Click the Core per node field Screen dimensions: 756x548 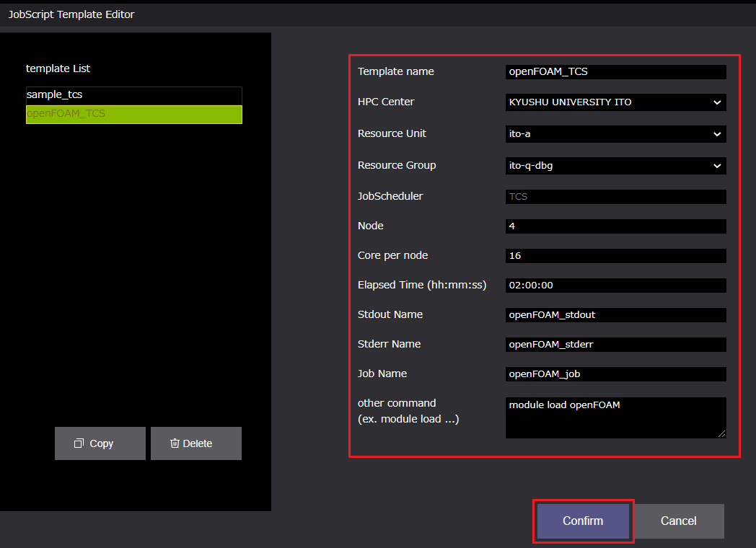point(615,256)
